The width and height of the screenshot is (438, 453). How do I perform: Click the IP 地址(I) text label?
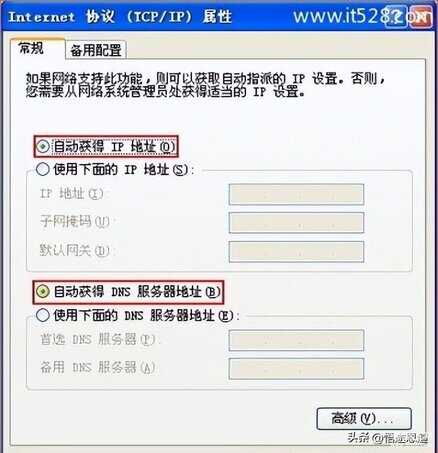72,194
